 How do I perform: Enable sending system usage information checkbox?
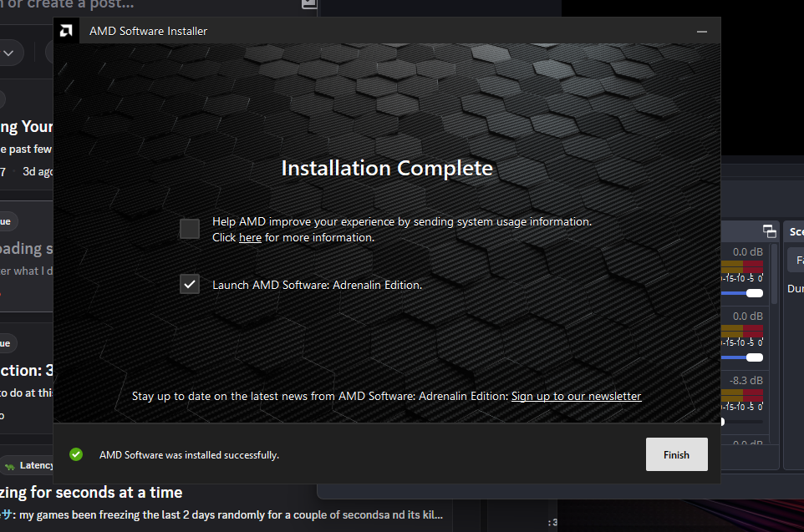tap(190, 229)
